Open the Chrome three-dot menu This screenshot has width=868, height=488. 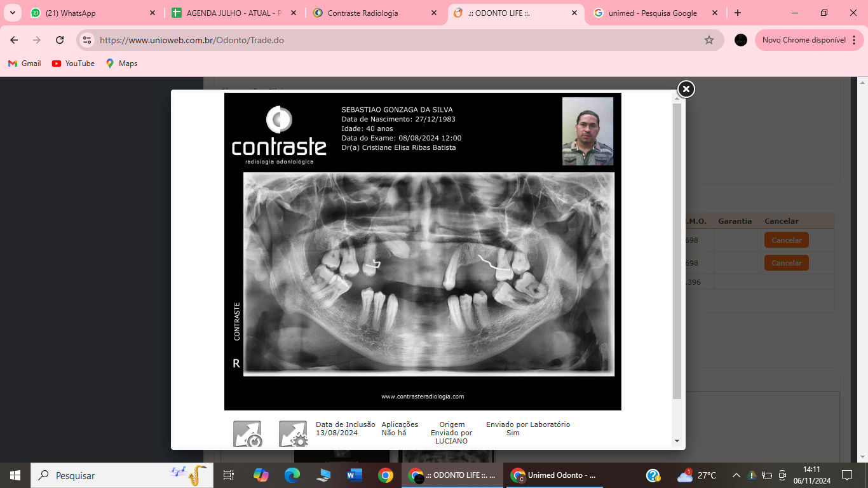pos(853,40)
